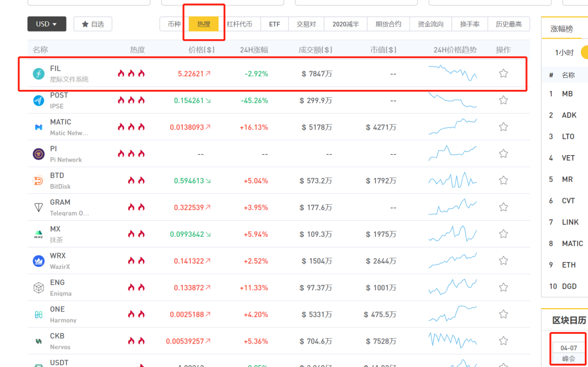This screenshot has width=588, height=367.
Task: Sort by 热度 column header
Action: click(137, 50)
